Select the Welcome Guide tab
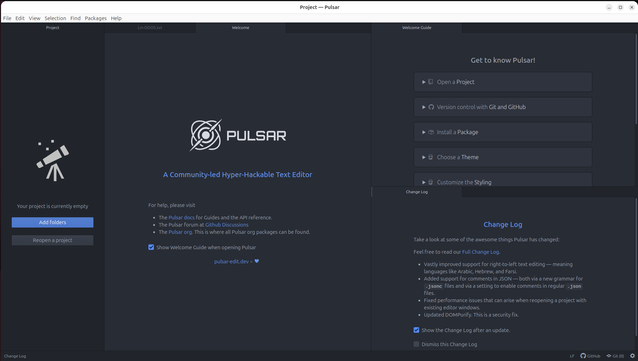Screen dimensions: 638x361 [417, 28]
